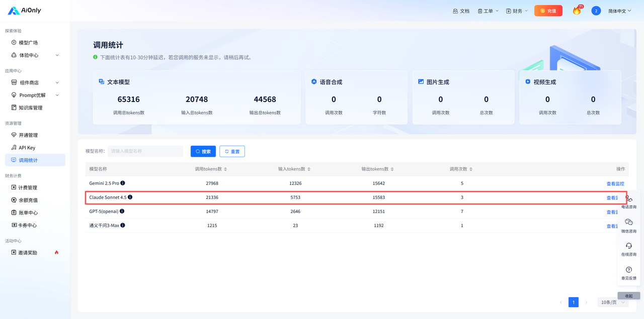Click the blue 搜索 button
Viewport: 644px width, 319px height.
[203, 151]
